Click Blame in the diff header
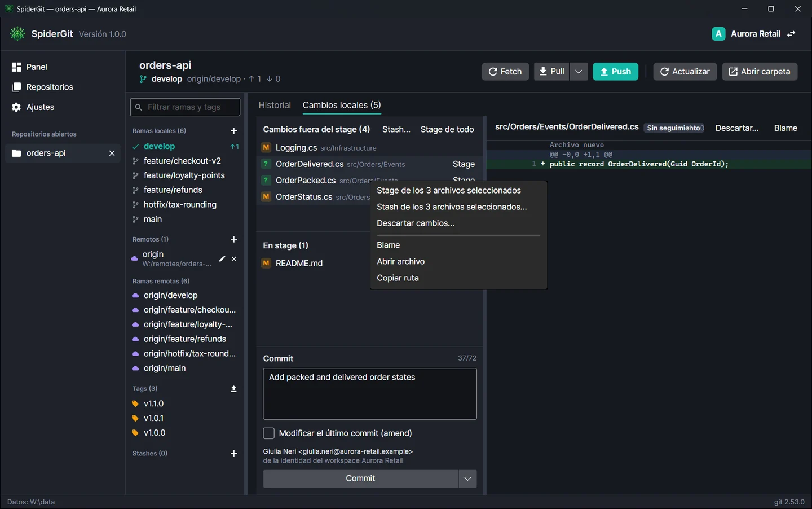Image resolution: width=812 pixels, height=509 pixels. tap(785, 128)
